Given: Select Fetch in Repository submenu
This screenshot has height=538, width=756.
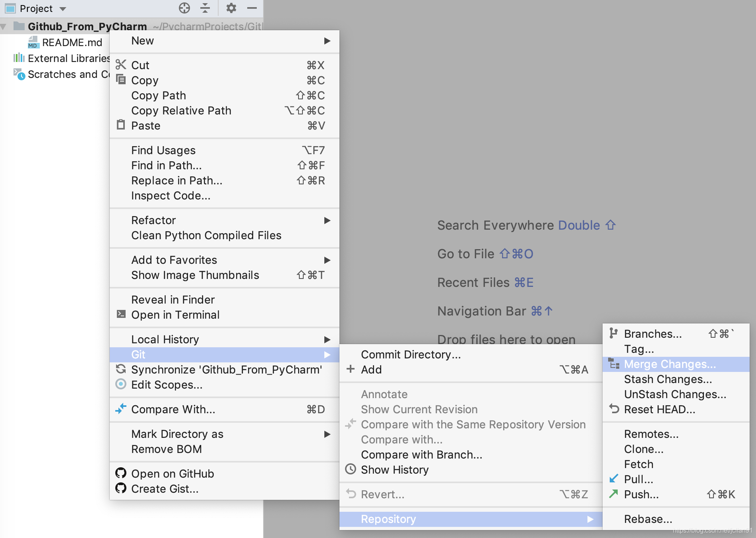Looking at the screenshot, I should click(x=676, y=464).
